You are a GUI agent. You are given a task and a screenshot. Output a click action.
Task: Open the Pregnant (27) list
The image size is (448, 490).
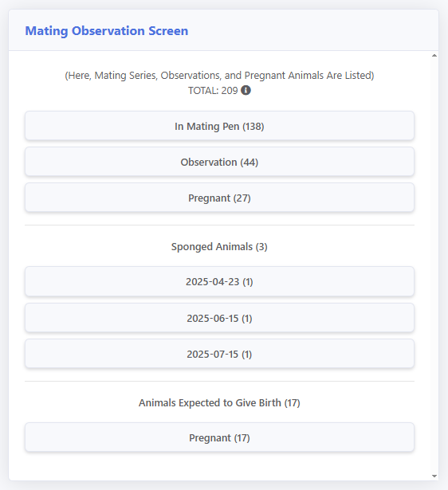219,198
